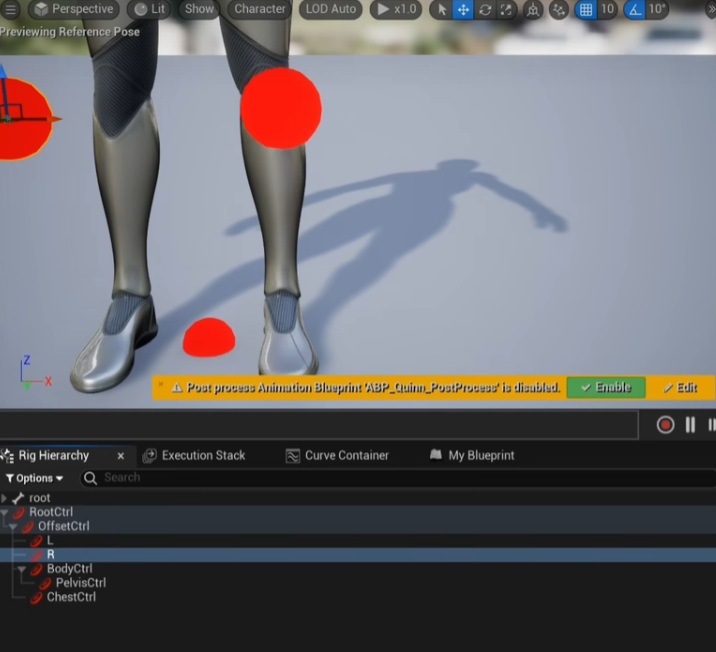Select the translate (move) tool icon
The height and width of the screenshot is (652, 716).
[463, 9]
